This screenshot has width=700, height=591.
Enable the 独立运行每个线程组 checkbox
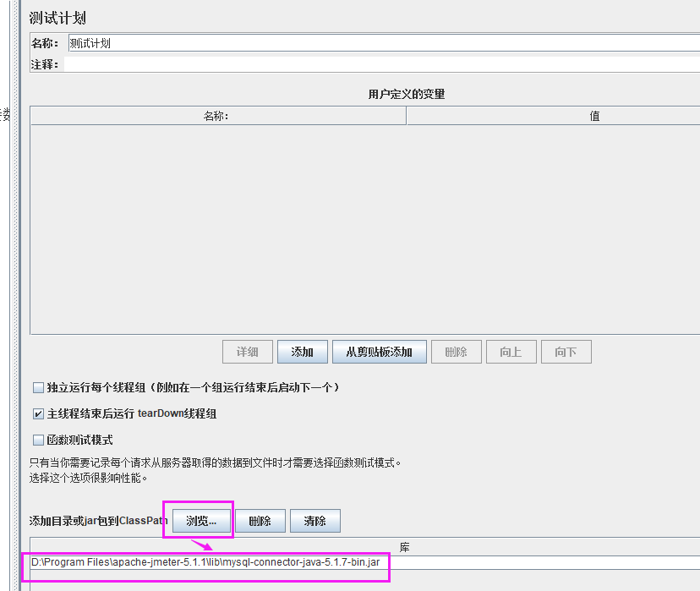coord(37,387)
